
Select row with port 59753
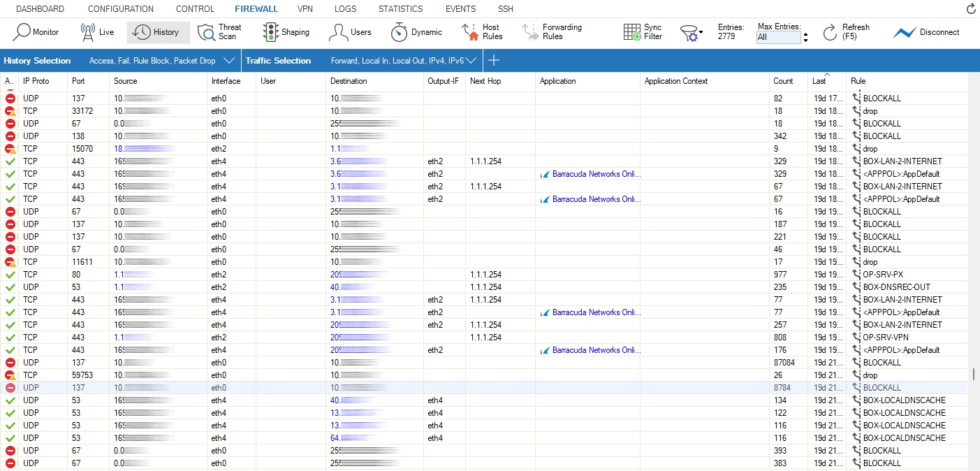tap(484, 375)
